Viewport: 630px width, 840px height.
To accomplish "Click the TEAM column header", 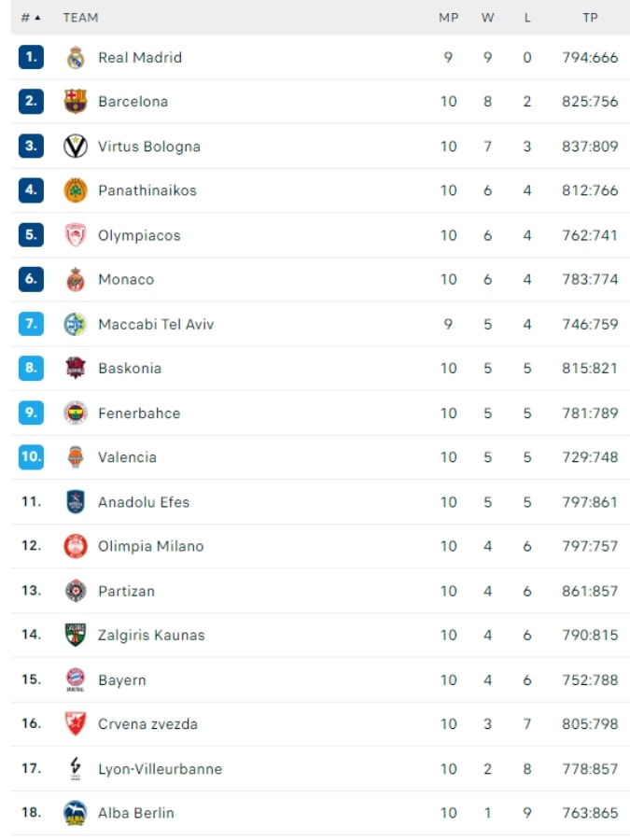I will coord(80,18).
